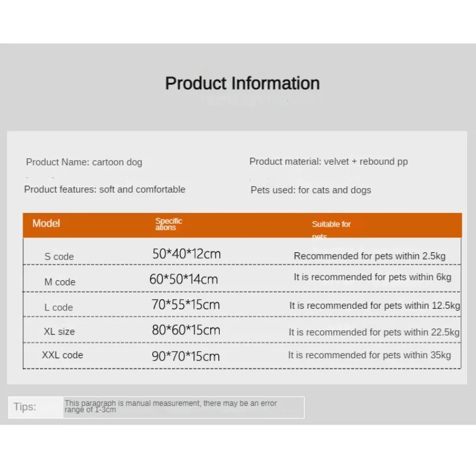The height and width of the screenshot is (476, 476).
Task: Click the 70*55*15cm dimension
Action: tap(186, 305)
